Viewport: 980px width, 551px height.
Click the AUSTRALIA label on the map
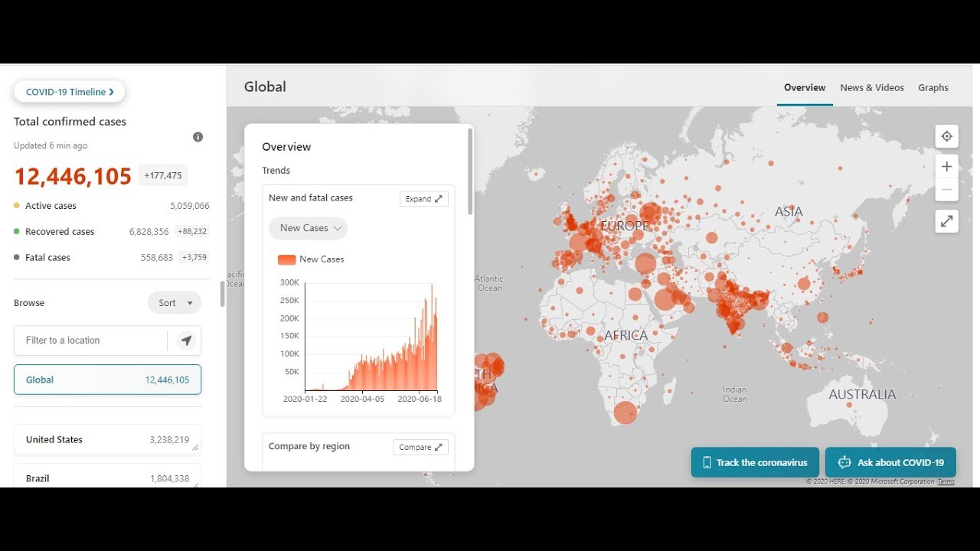[x=862, y=395]
